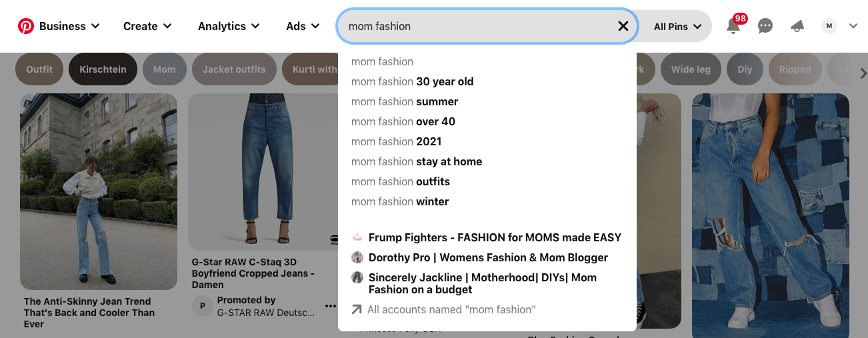Open the messages chat bubble icon
The height and width of the screenshot is (338, 868).
coord(765,27)
